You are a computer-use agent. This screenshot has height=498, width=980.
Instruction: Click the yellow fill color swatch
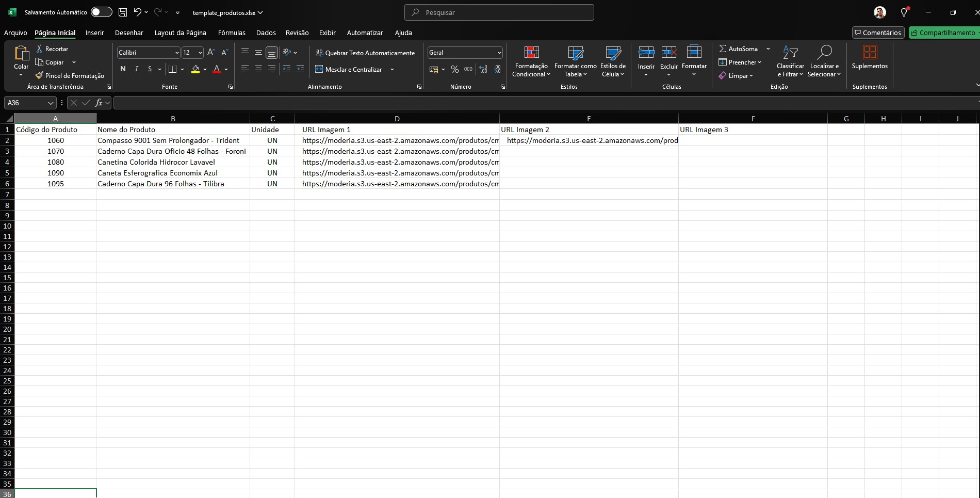click(x=195, y=69)
